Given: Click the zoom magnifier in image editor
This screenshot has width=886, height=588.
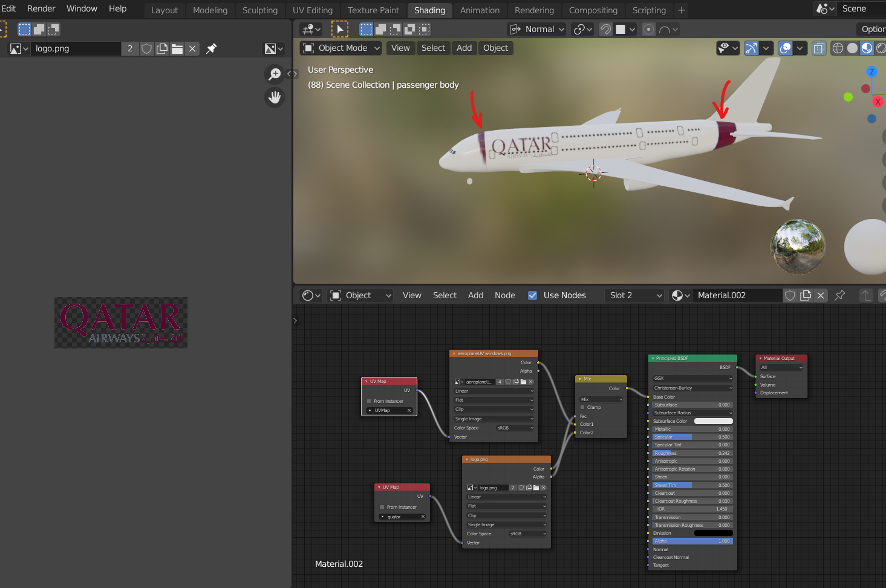Looking at the screenshot, I should pyautogui.click(x=275, y=74).
